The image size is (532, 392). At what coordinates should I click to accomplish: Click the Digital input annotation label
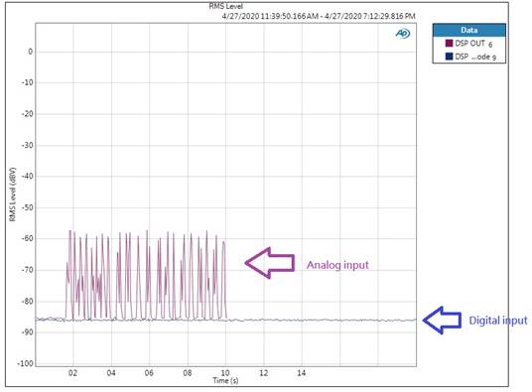pyautogui.click(x=497, y=321)
